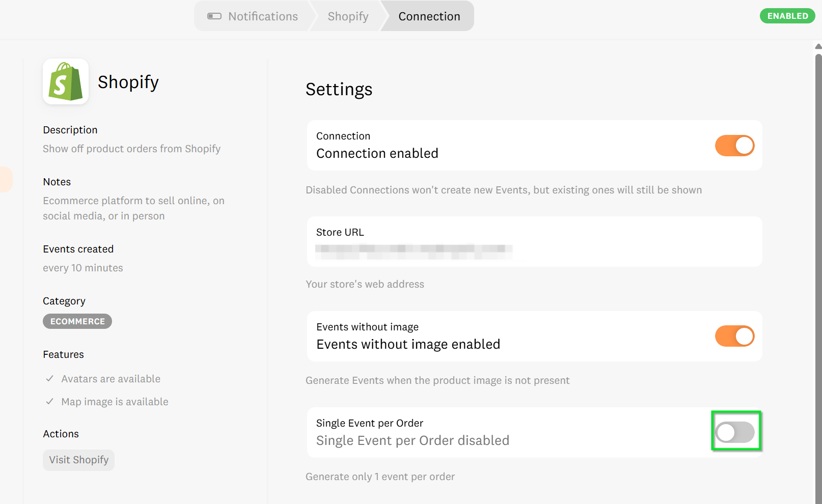Click the ECOMMERCE category tag
822x504 pixels.
pyautogui.click(x=77, y=321)
